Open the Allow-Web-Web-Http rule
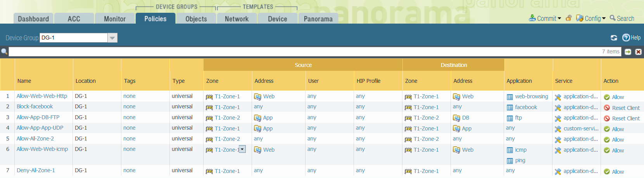 pos(42,96)
